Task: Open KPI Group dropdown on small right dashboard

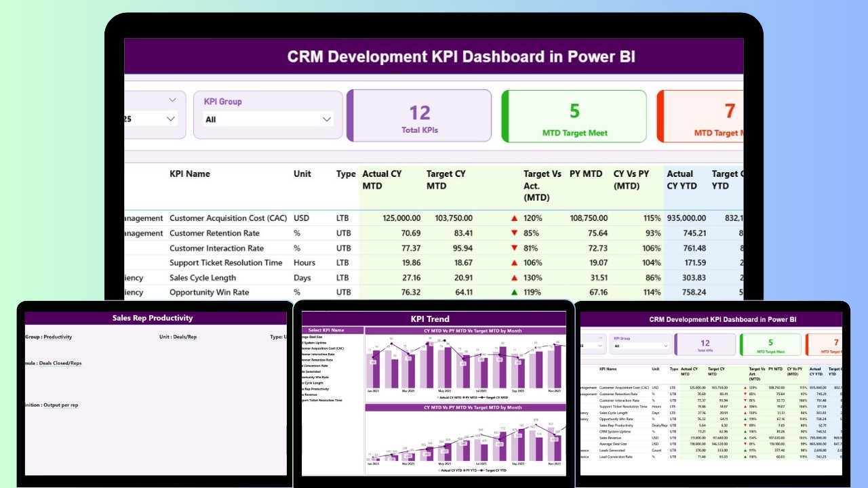Action: [641, 346]
